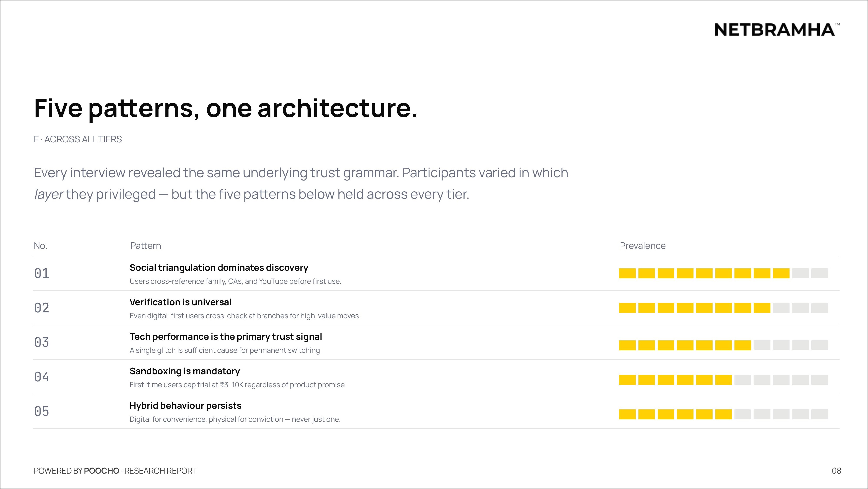
Task: Click the POOCHO brand text in footer
Action: (101, 471)
